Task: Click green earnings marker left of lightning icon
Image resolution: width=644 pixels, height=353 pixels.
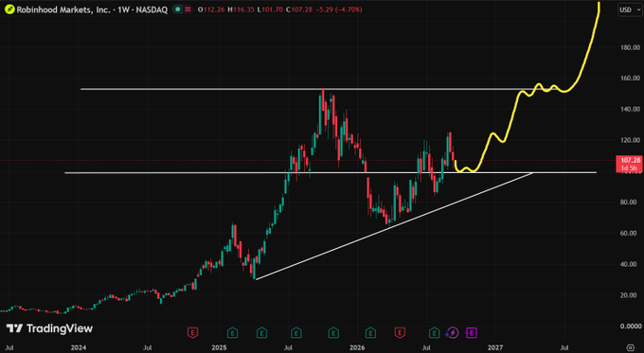Action: coord(434,332)
